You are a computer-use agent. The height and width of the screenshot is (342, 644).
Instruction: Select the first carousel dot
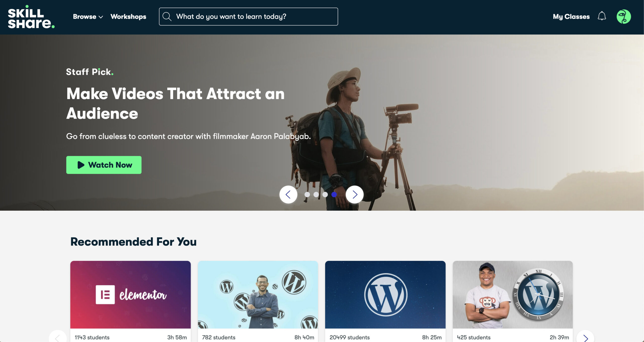307,194
